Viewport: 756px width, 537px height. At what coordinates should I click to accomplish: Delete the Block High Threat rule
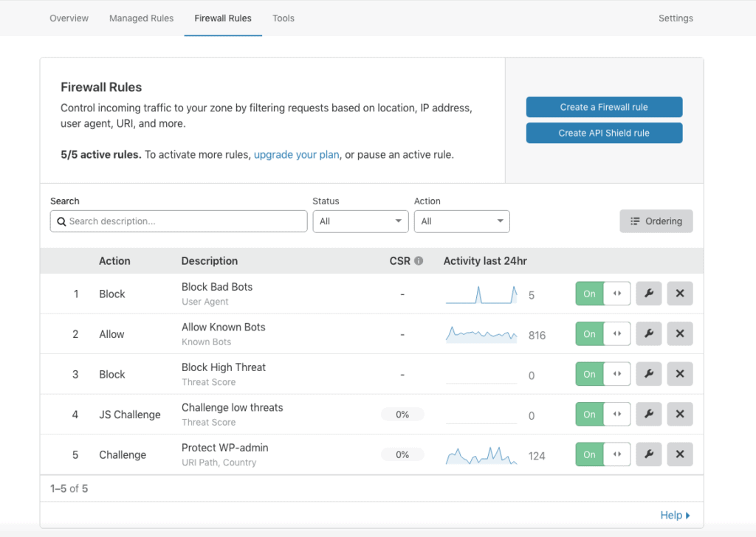[680, 374]
